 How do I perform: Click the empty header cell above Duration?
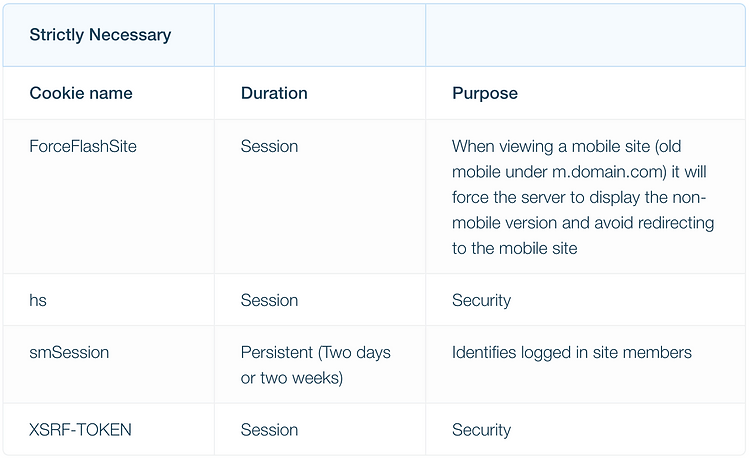pyautogui.click(x=320, y=35)
